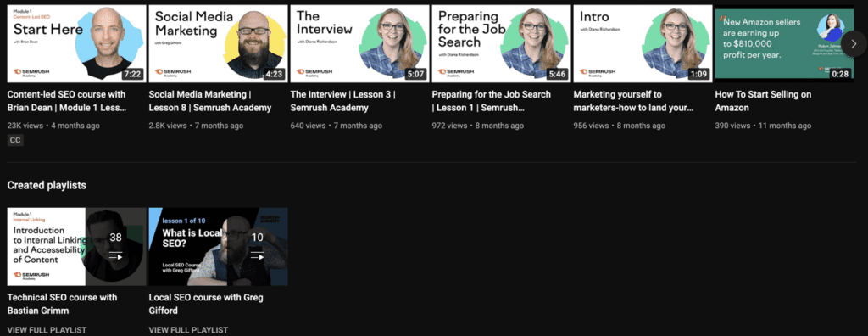Open Marketing yourself to marketers video title

[633, 101]
